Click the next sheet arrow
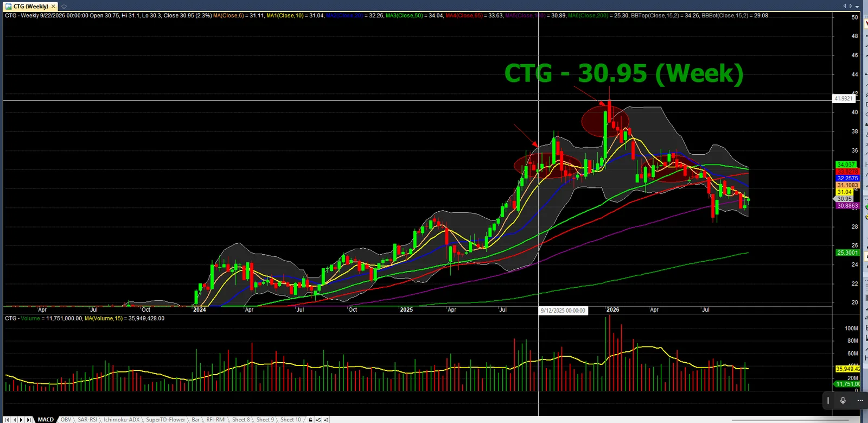 [21, 420]
